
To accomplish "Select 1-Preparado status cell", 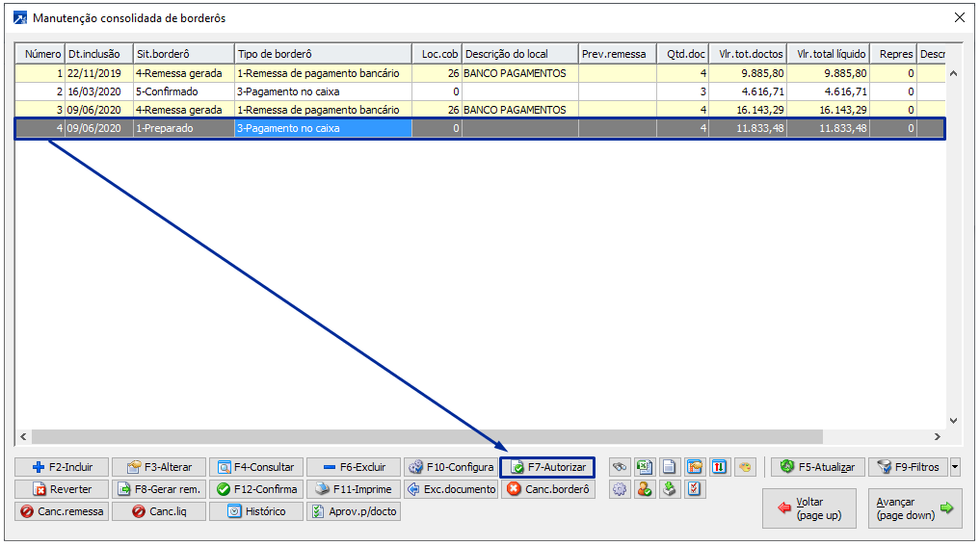I will 184,128.
